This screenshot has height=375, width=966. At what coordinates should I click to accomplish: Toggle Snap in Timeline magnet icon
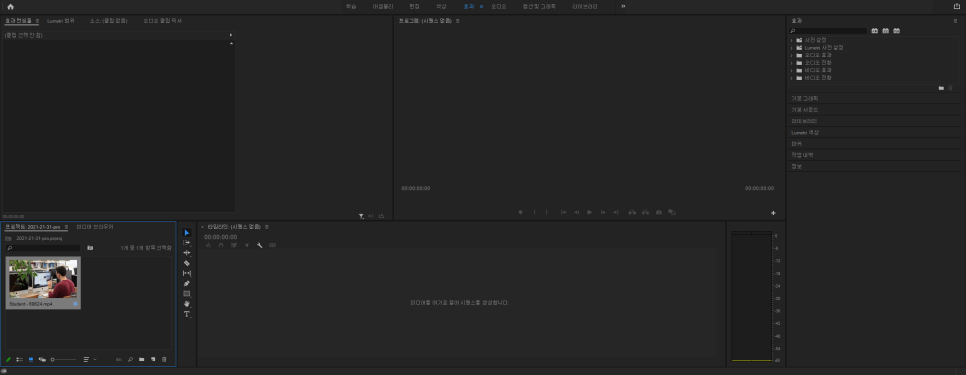tap(221, 245)
